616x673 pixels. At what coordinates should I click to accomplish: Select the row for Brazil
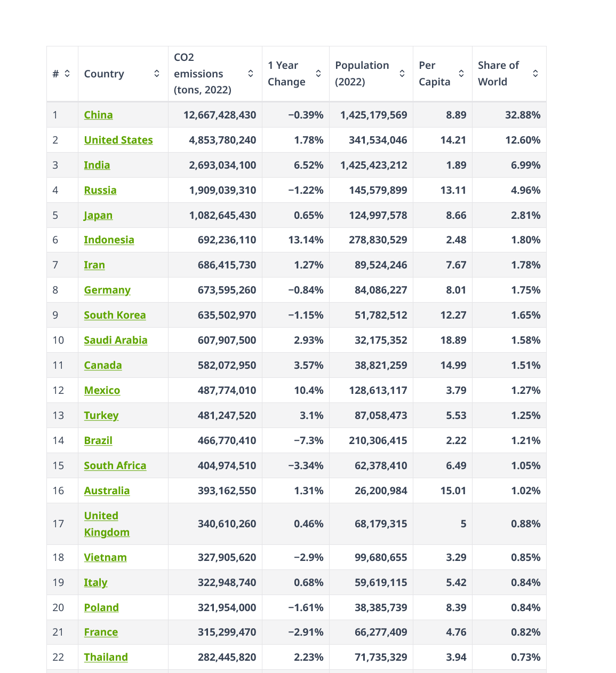(x=98, y=440)
